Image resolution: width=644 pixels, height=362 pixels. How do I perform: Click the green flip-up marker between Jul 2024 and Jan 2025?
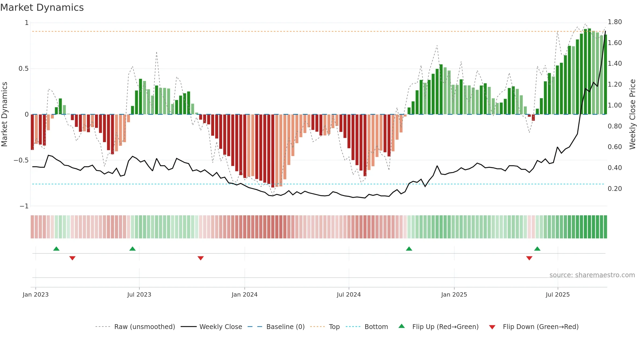click(x=409, y=249)
